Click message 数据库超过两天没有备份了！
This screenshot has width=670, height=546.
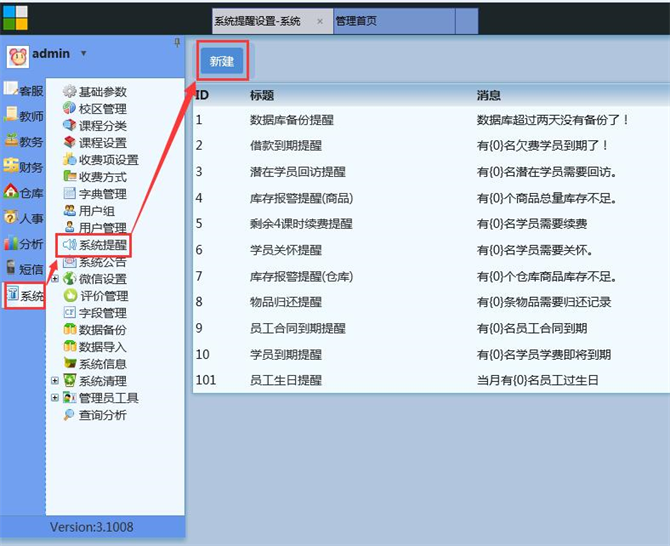tap(553, 120)
